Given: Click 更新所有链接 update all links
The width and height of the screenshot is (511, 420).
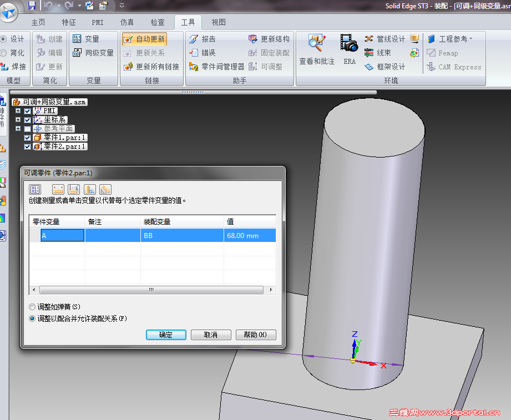Looking at the screenshot, I should pyautogui.click(x=151, y=67).
